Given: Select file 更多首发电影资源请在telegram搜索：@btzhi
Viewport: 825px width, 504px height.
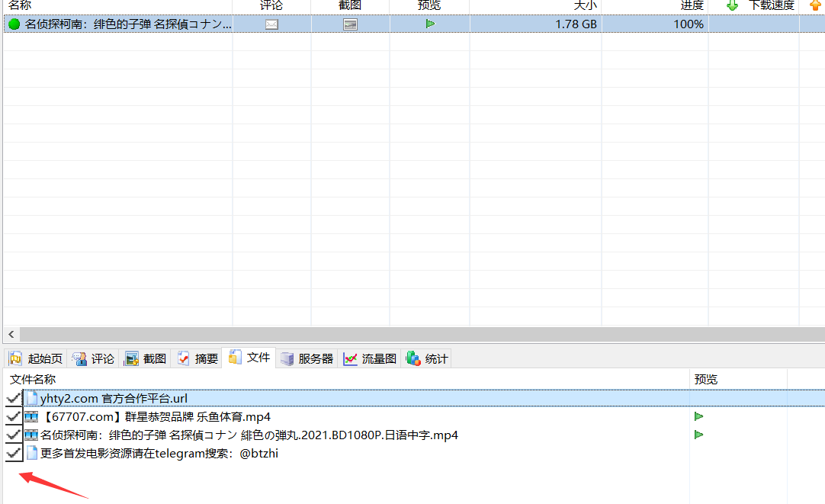Looking at the screenshot, I should [159, 453].
